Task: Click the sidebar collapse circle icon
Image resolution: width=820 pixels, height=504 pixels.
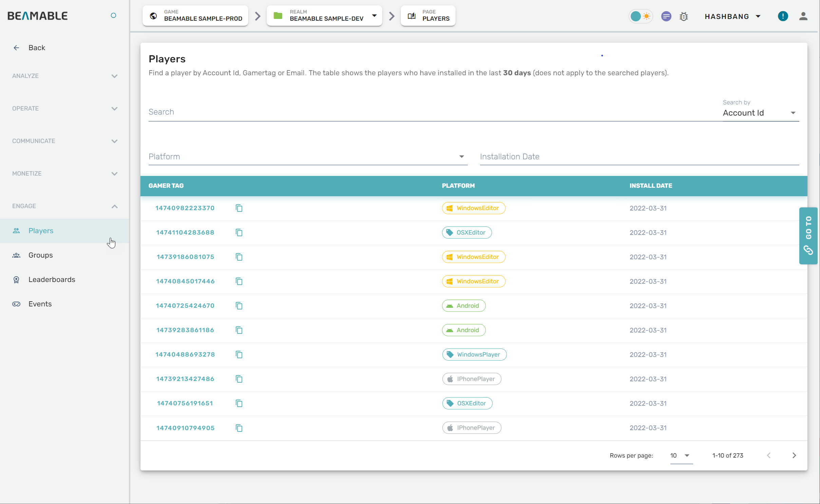Action: tap(113, 16)
